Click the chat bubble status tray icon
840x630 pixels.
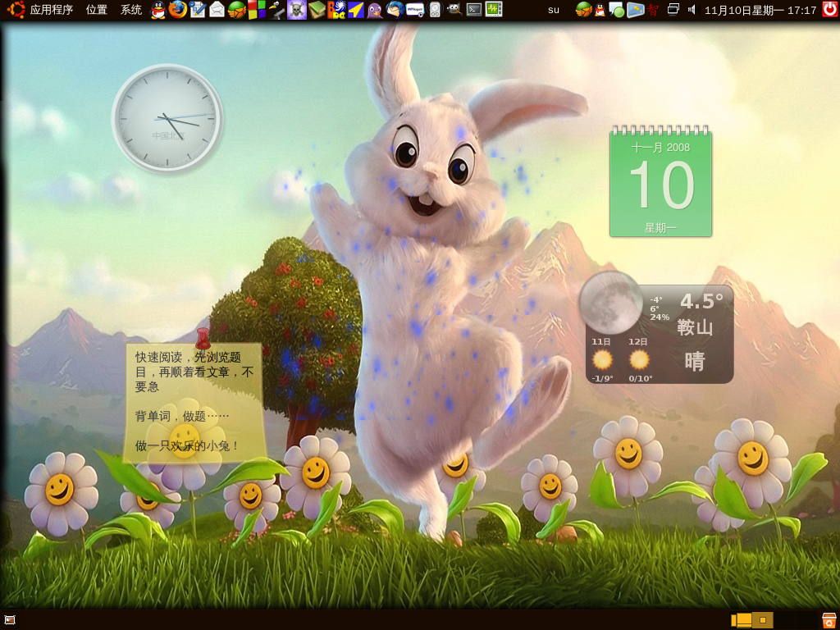[617, 10]
